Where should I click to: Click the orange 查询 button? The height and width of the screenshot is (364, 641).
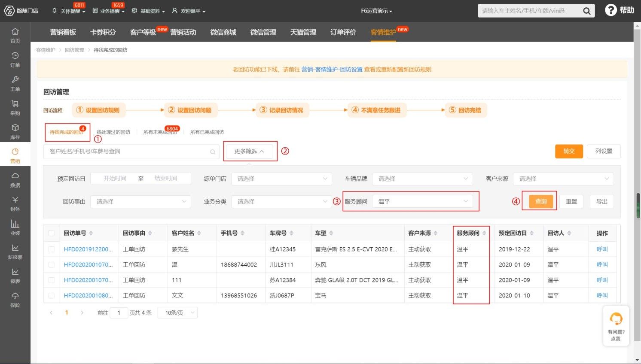point(541,201)
